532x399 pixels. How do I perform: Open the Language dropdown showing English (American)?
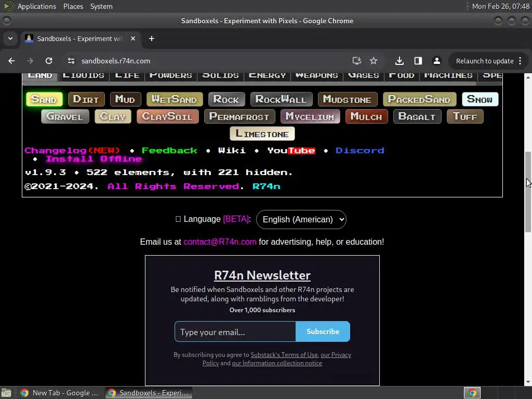301,220
